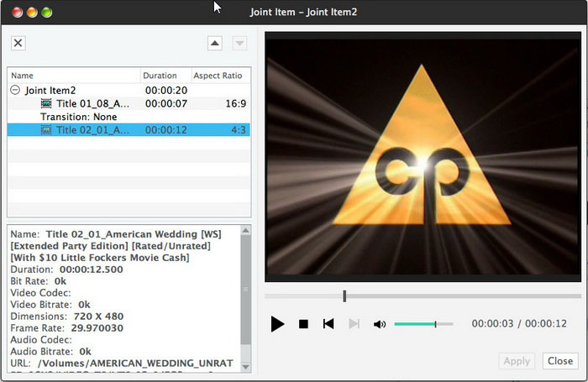Click the video seek bar handle
The height and width of the screenshot is (382, 588).
click(344, 296)
